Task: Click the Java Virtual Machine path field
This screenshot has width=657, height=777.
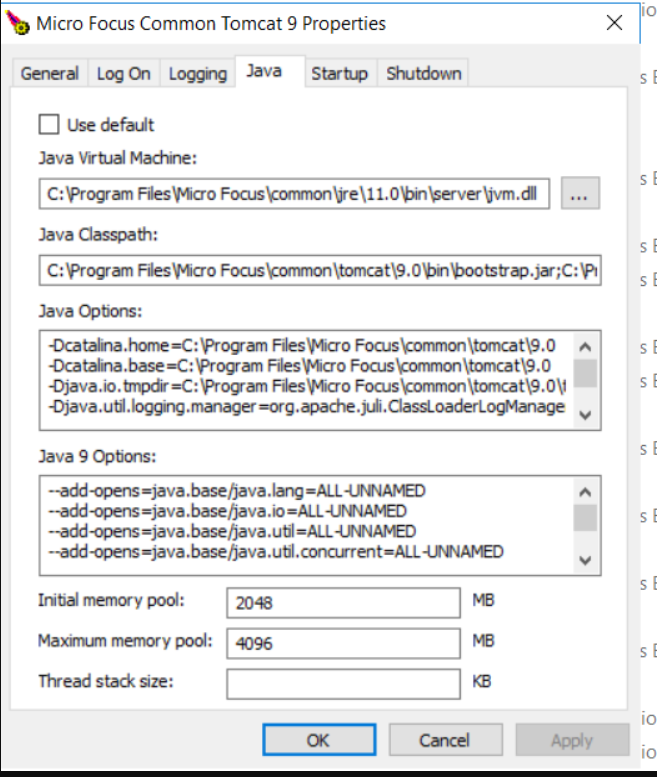Action: click(296, 195)
